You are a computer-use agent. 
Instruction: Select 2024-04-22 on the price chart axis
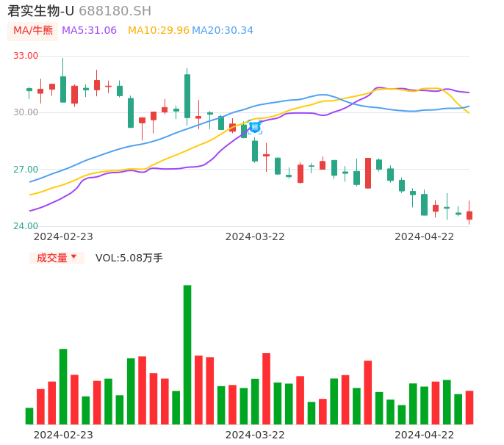click(x=425, y=236)
